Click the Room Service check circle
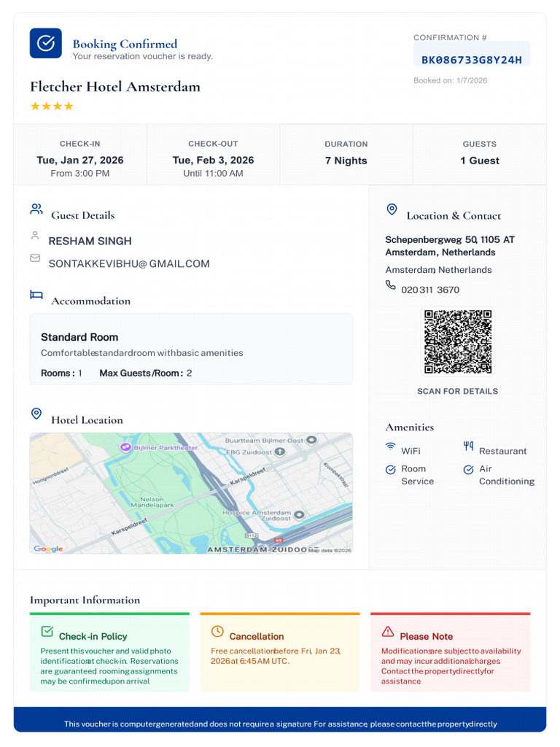Image resolution: width=560 pixels, height=747 pixels. (x=391, y=470)
